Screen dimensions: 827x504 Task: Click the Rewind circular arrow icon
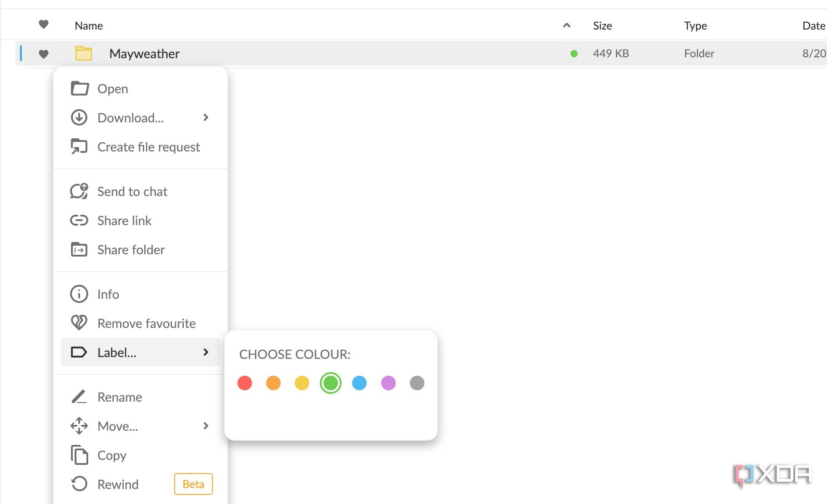[x=79, y=484]
